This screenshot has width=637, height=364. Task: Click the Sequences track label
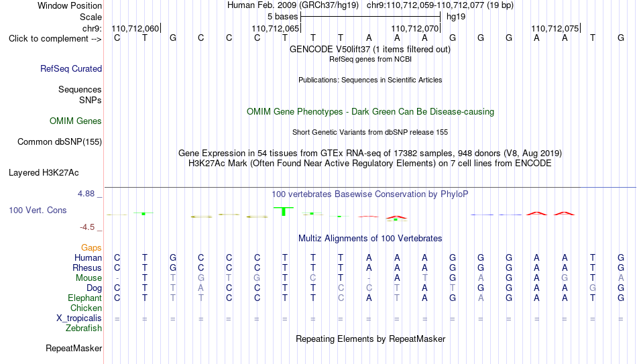tap(80, 89)
